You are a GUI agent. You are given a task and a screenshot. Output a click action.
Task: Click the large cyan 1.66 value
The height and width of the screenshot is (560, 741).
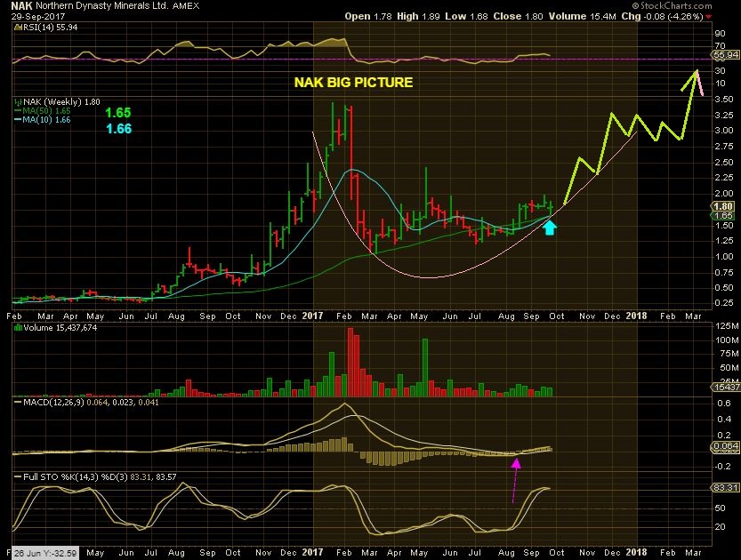click(118, 129)
